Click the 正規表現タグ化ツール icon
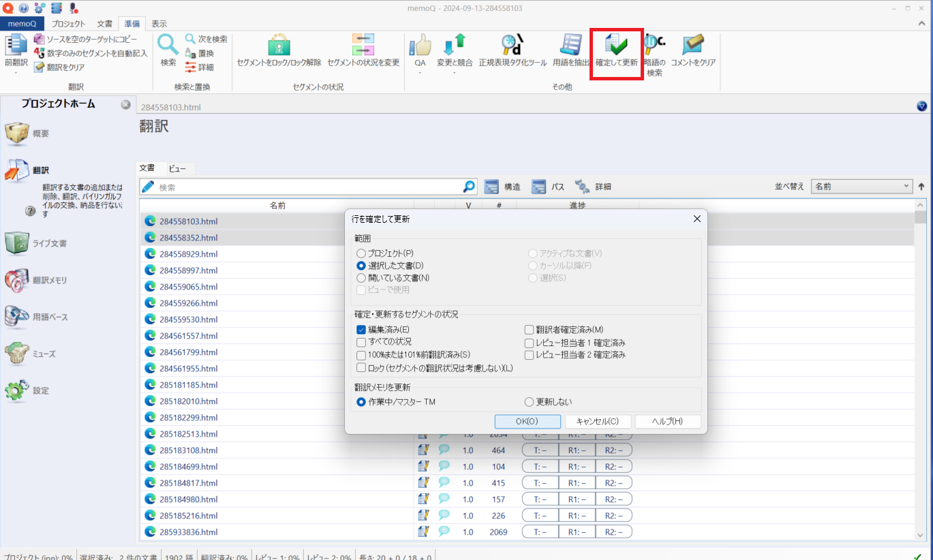Screen dimensions: 933x560 click(512, 45)
